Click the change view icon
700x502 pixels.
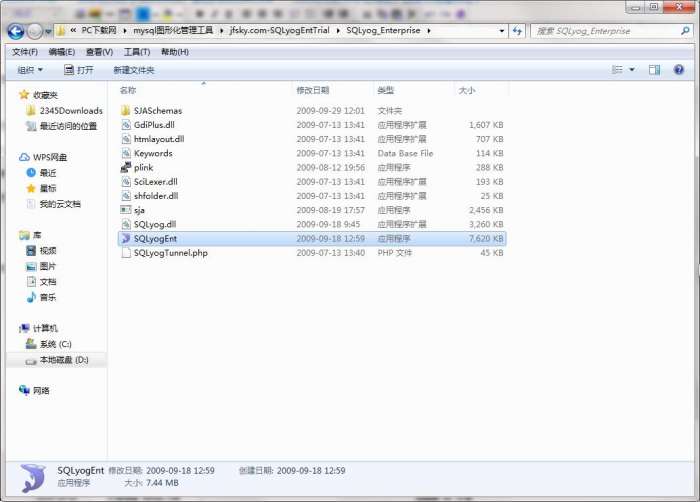(617, 69)
